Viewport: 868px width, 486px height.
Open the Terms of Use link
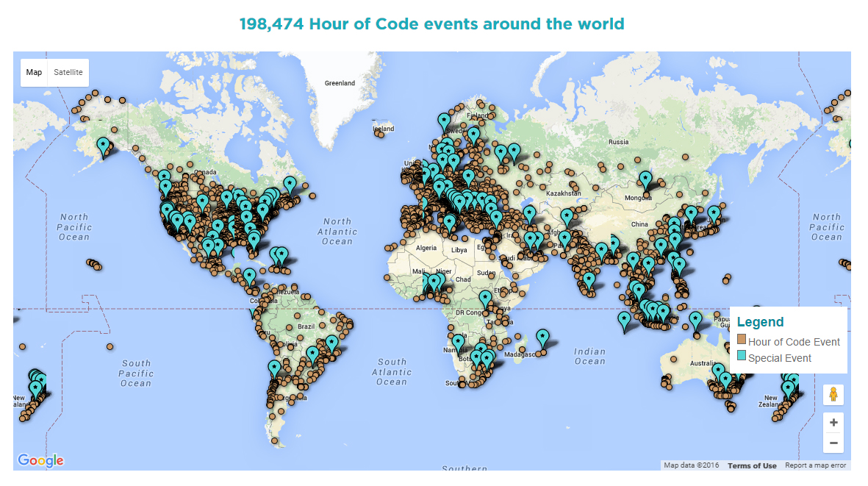click(752, 465)
